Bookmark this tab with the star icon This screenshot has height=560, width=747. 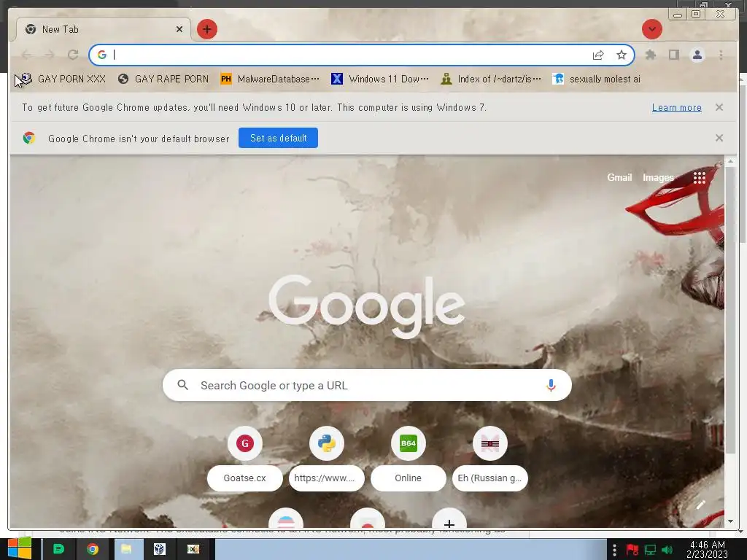tap(622, 55)
